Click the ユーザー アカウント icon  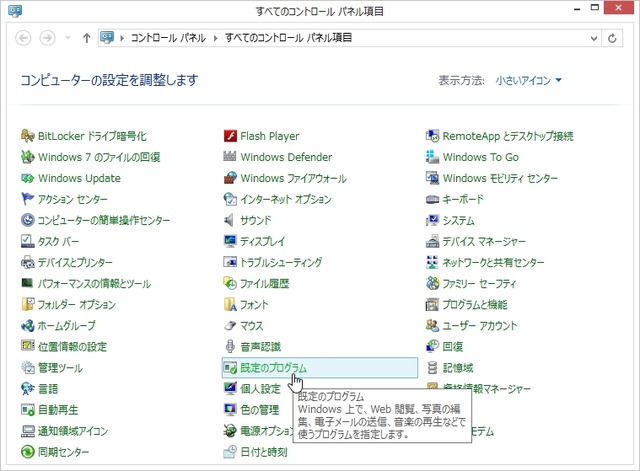(x=432, y=325)
